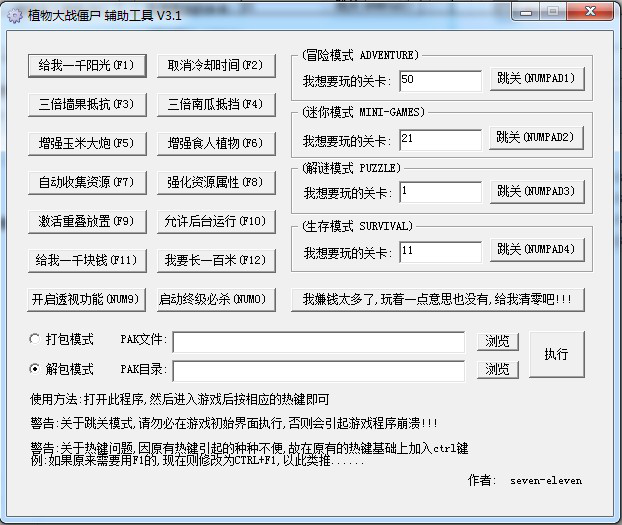Click 允许后台运行 (F10) button
Screen dimensions: 622x525
click(216, 221)
